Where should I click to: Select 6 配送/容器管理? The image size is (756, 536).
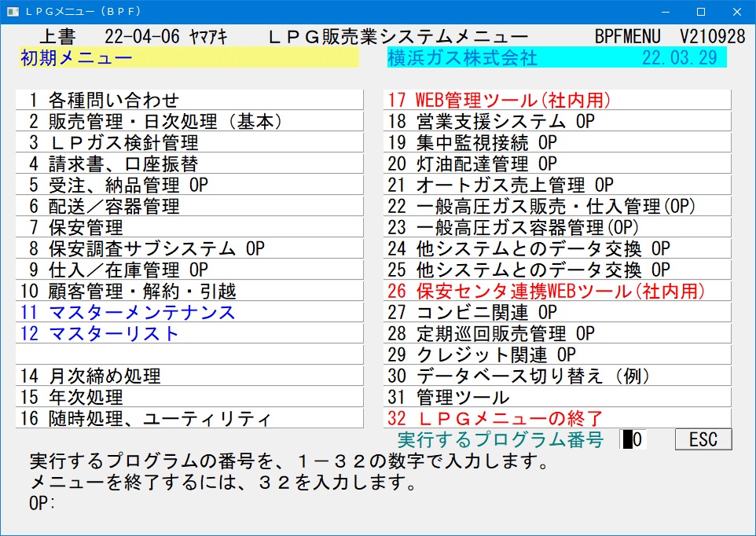[189, 206]
